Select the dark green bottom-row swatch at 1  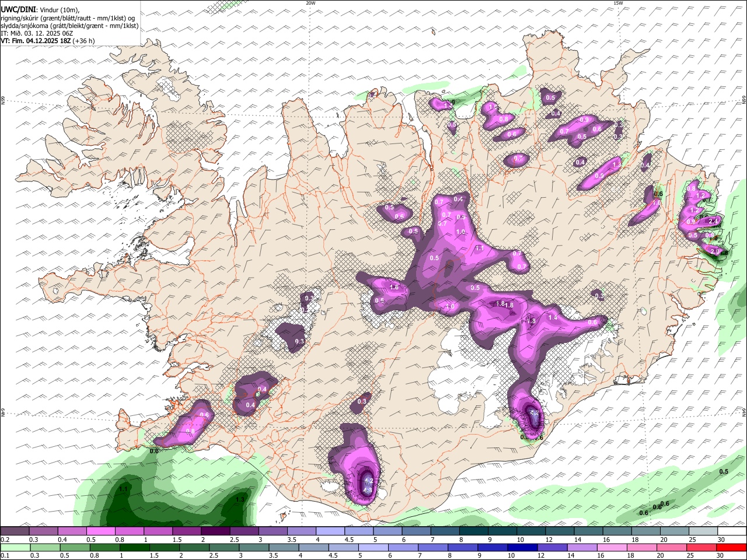pyautogui.click(x=134, y=547)
